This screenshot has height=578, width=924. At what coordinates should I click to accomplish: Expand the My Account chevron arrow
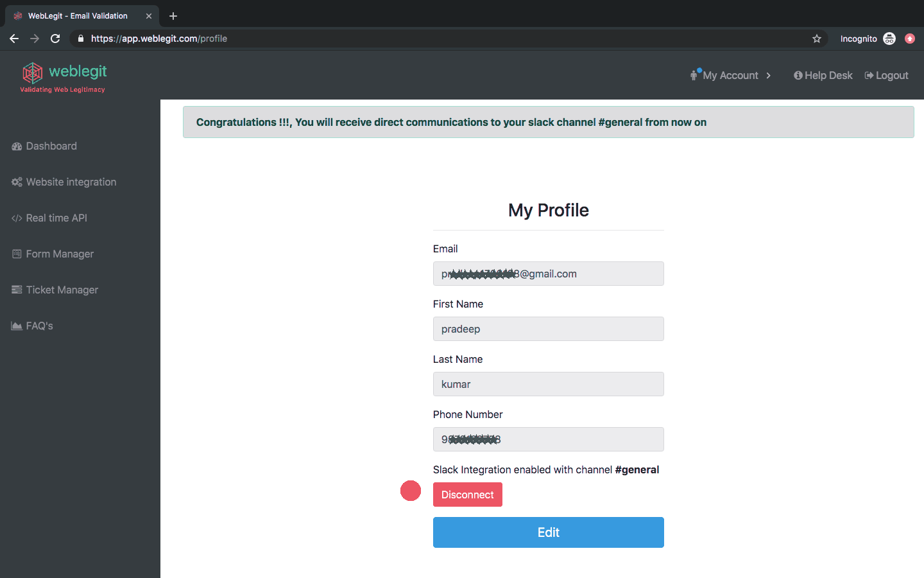[768, 75]
